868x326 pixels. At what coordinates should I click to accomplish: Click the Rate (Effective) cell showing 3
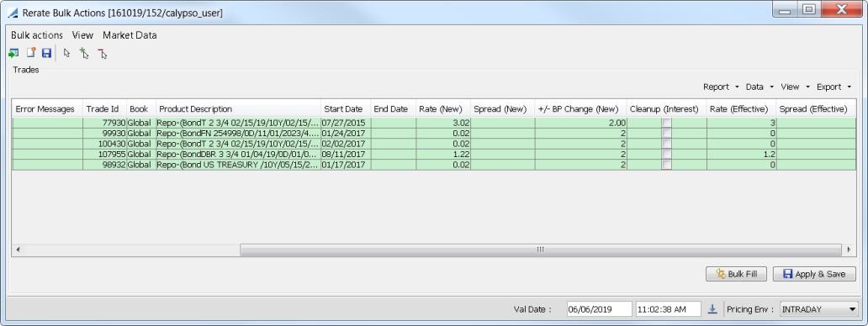pyautogui.click(x=741, y=124)
